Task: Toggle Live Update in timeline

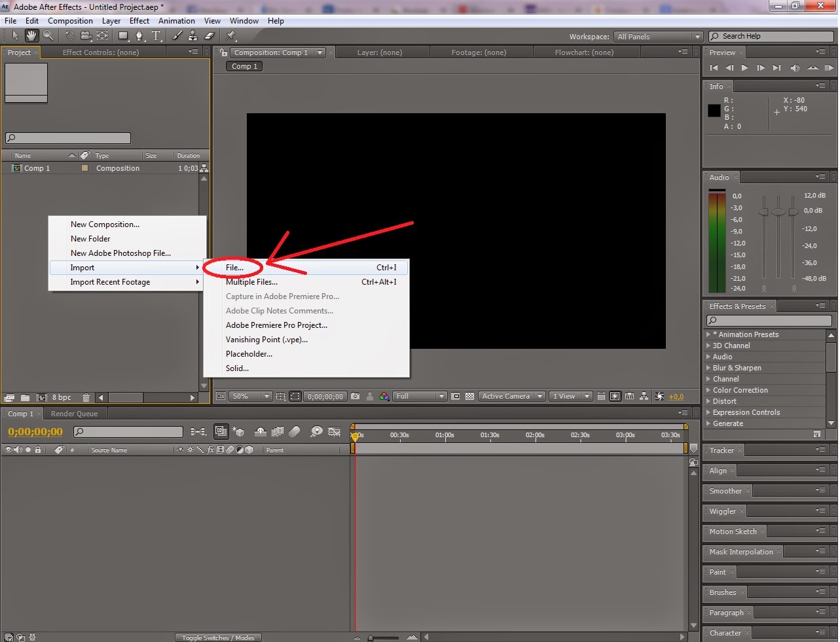Action: (221, 431)
